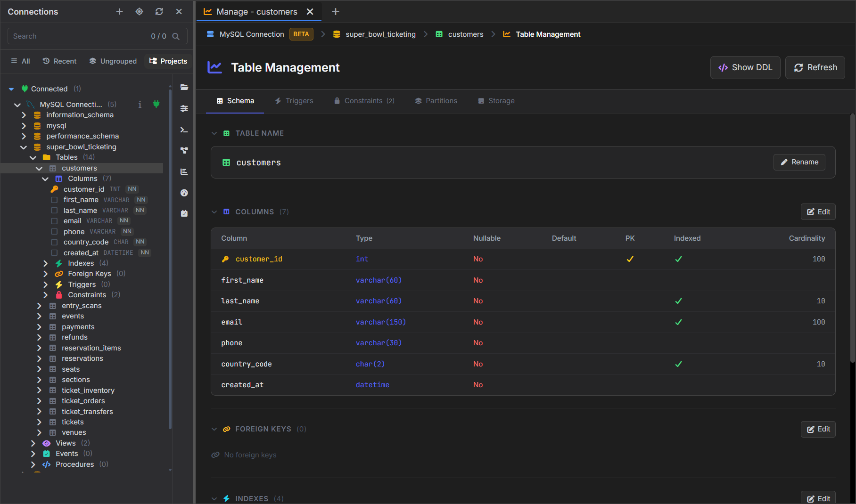Open the sliders settings icon in side strip
This screenshot has height=504, width=856.
click(x=184, y=108)
